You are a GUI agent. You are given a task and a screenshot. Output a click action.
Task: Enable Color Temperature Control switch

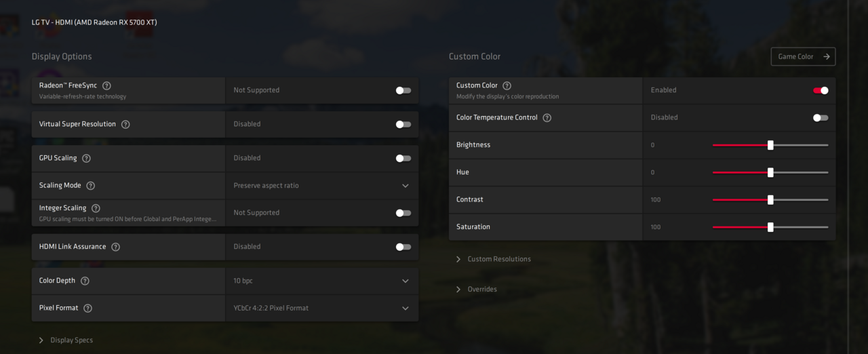tap(821, 118)
